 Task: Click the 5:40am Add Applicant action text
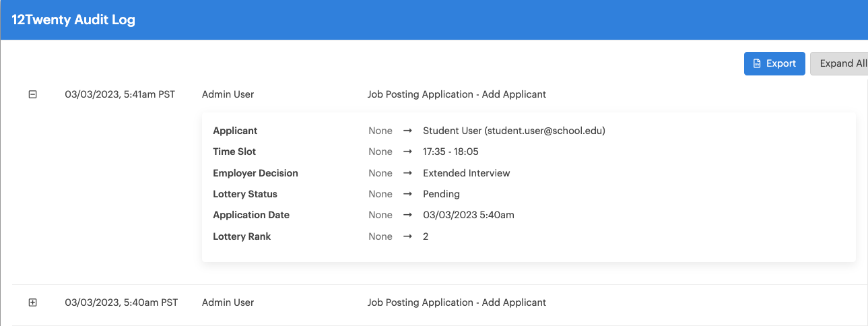click(x=457, y=302)
